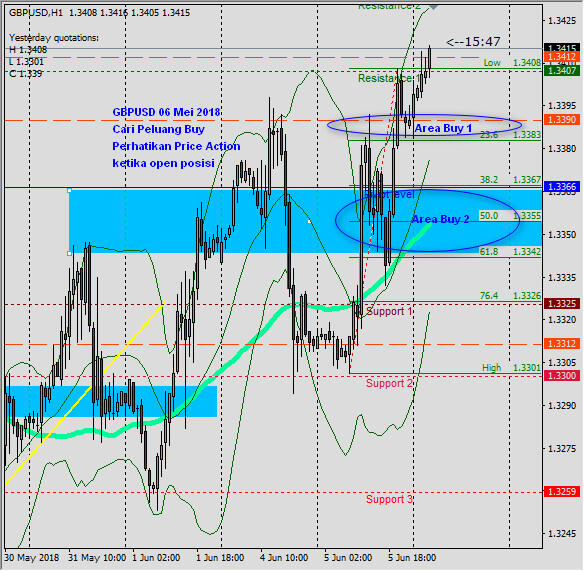Image resolution: width=584 pixels, height=571 pixels.
Task: Click Fibonacci 61.8 level value 1.3342
Action: coord(527,252)
